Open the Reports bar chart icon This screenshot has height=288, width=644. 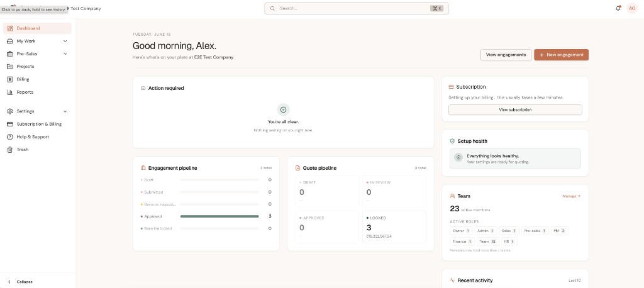[10, 92]
